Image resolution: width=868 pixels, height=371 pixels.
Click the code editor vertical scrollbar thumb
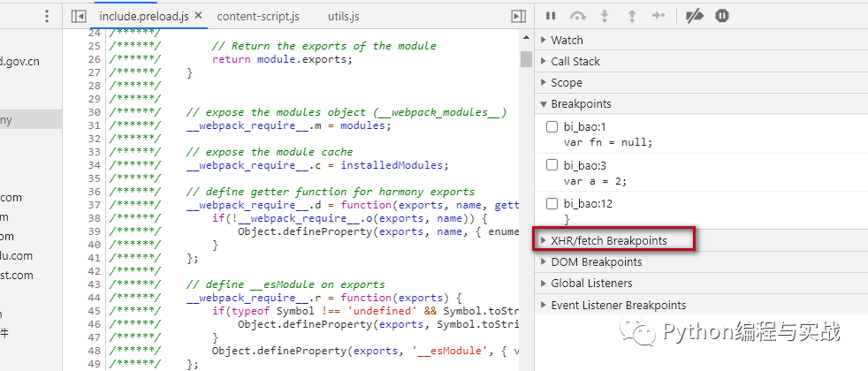[x=526, y=59]
